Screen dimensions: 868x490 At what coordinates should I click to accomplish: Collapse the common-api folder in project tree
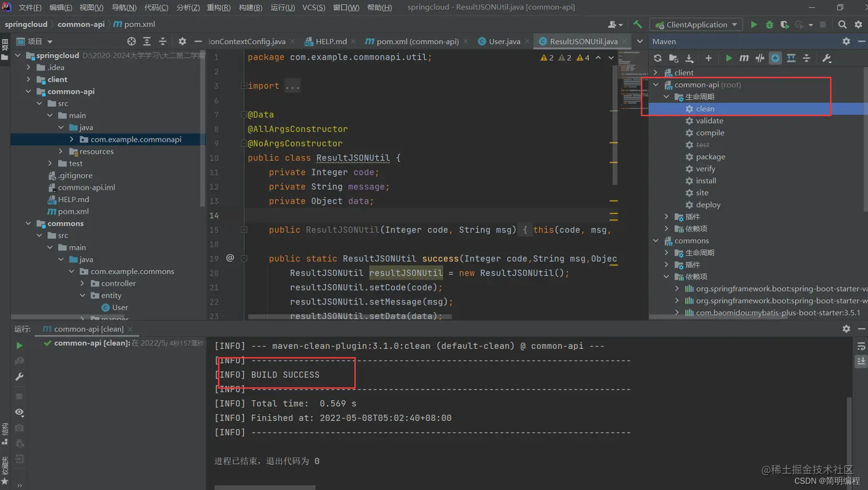(x=29, y=91)
